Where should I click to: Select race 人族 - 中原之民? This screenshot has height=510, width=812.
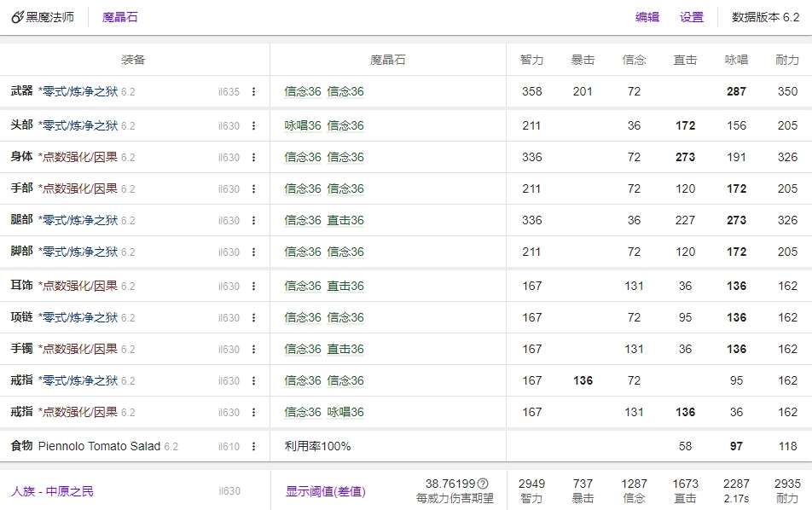52,491
